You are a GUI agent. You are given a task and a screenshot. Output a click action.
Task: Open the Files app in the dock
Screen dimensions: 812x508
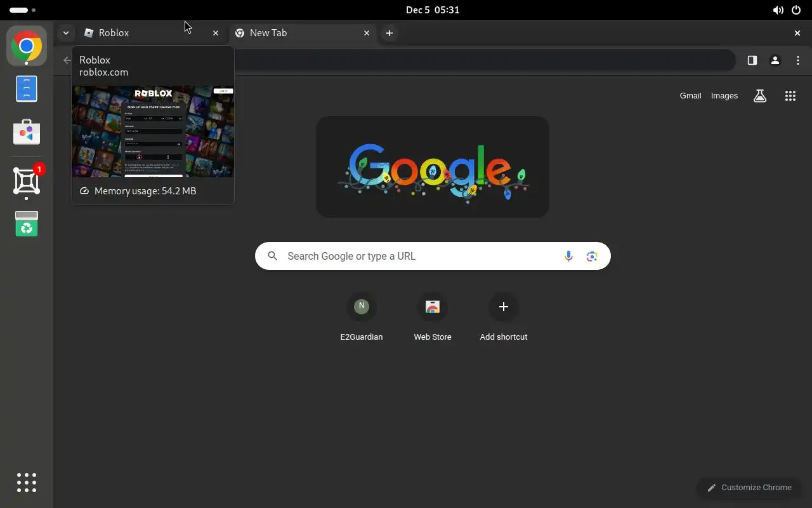point(27,89)
